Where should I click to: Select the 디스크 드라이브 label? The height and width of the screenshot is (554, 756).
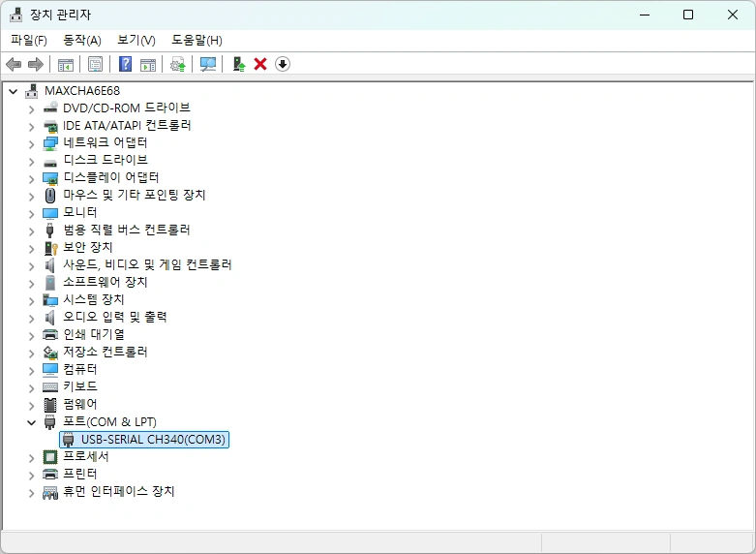pyautogui.click(x=106, y=160)
